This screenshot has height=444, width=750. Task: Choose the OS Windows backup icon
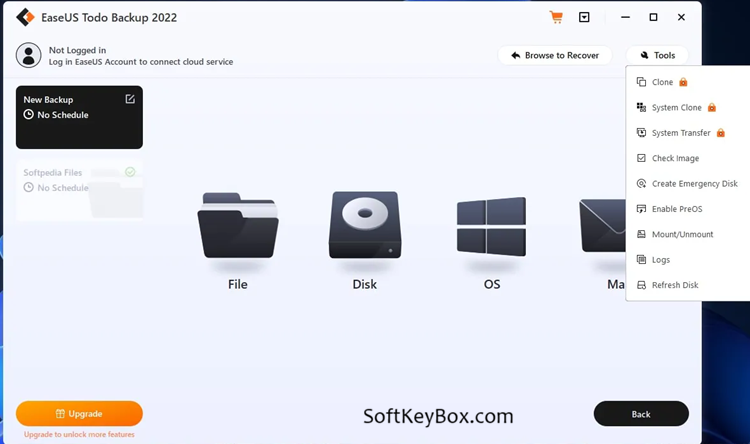tap(491, 226)
